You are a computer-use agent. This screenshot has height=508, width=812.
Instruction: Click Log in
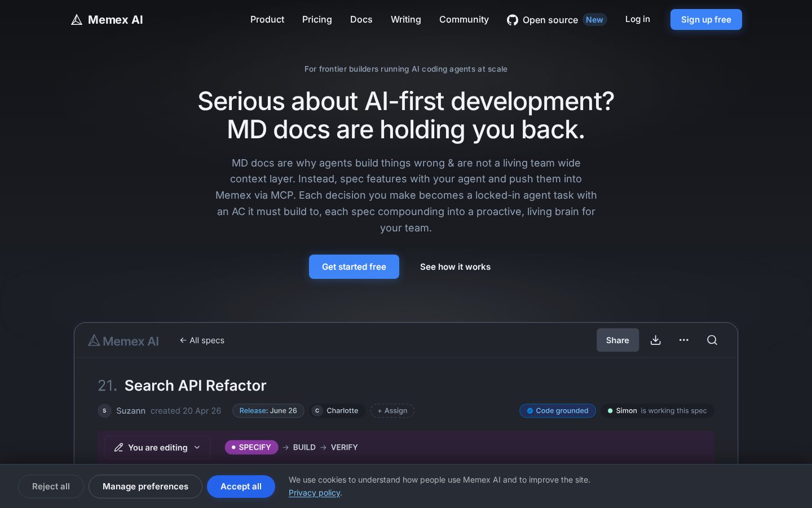coord(638,19)
